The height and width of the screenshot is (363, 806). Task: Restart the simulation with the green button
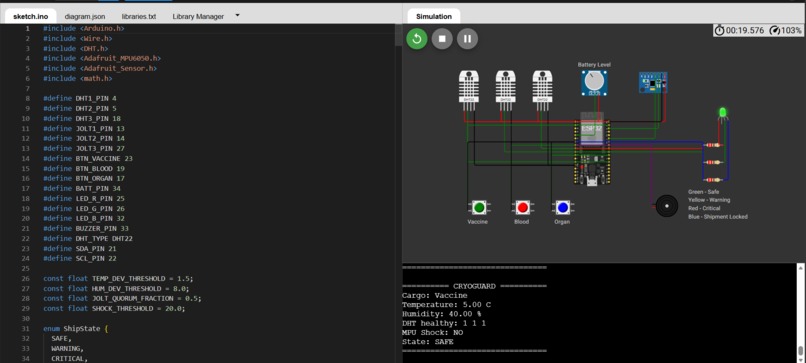[x=416, y=39]
